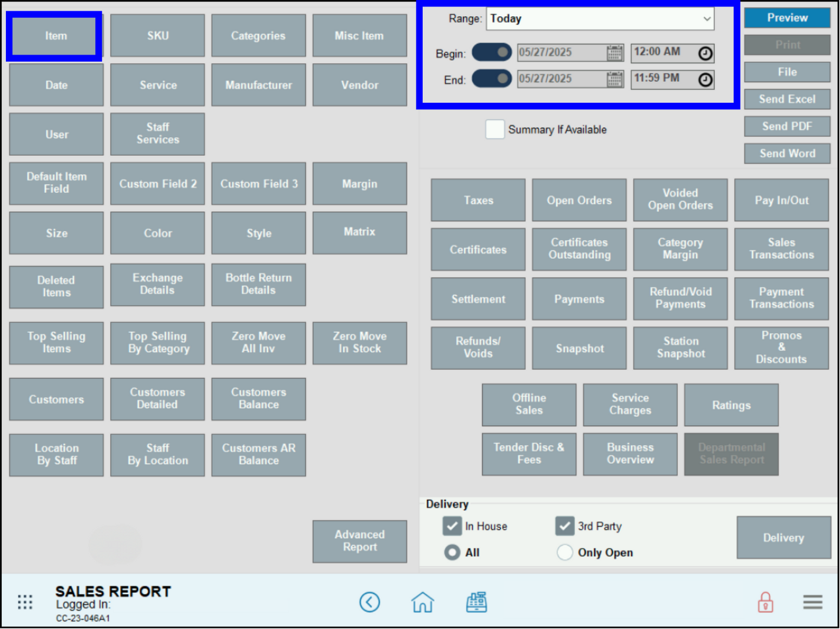Viewport: 840px width, 629px height.
Task: Open the Offline Sales report
Action: coord(529,405)
